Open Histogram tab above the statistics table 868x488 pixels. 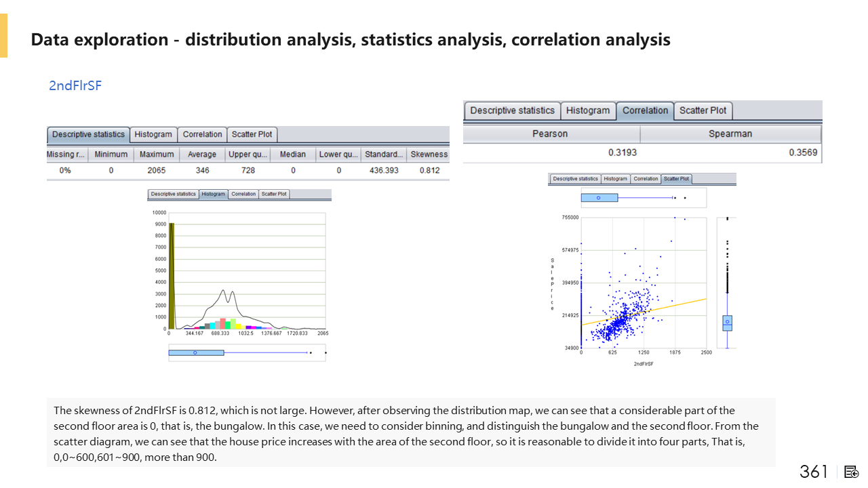[x=153, y=134]
